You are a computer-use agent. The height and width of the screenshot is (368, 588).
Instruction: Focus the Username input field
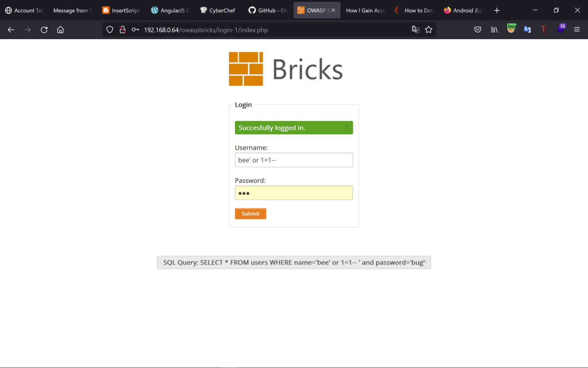click(x=294, y=160)
